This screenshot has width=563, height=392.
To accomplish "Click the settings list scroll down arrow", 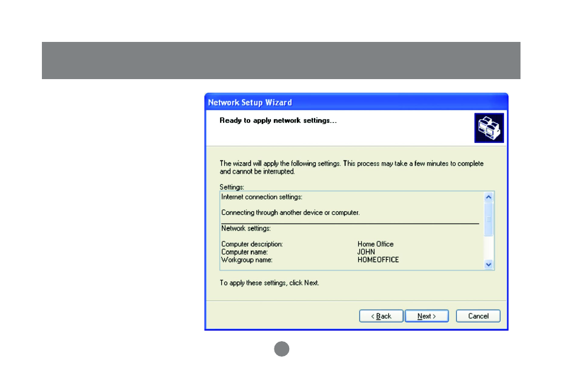I will click(488, 264).
